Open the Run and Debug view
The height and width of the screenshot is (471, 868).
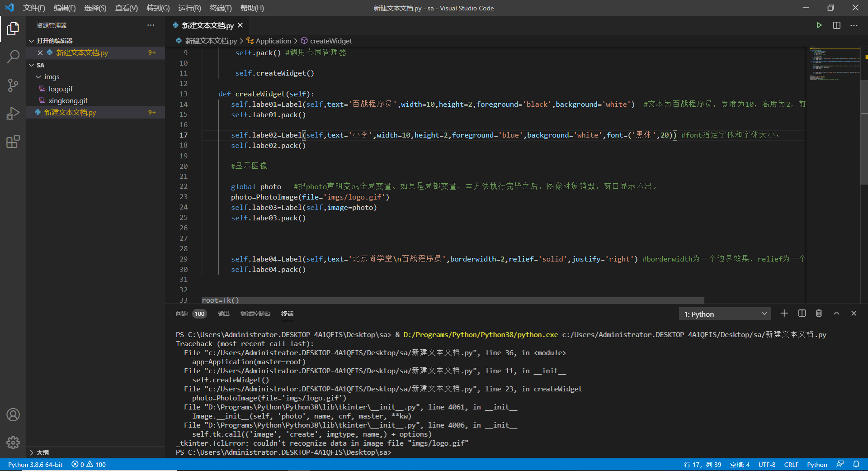coord(13,114)
